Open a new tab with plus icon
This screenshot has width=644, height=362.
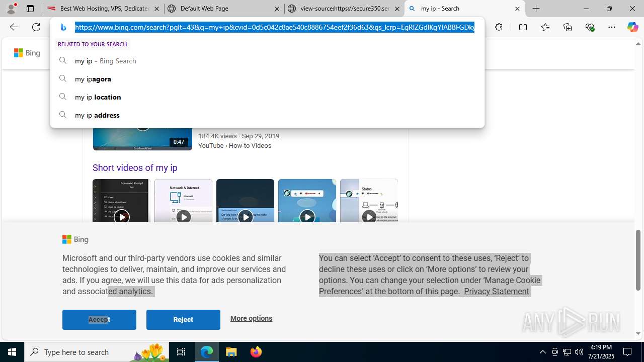tap(536, 9)
